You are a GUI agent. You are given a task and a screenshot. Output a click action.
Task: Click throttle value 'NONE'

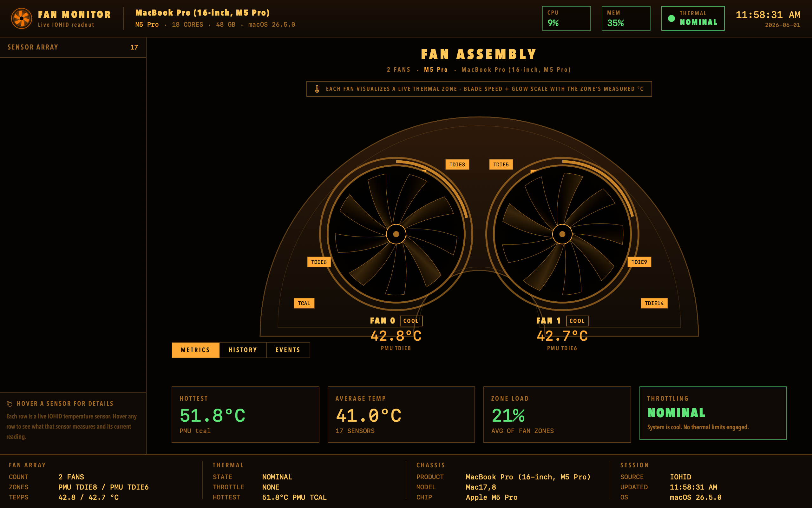coord(271,487)
